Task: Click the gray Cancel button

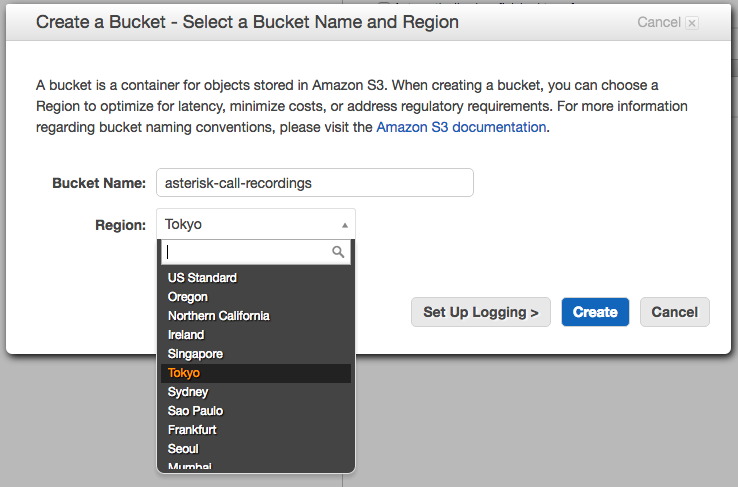Action: (674, 312)
